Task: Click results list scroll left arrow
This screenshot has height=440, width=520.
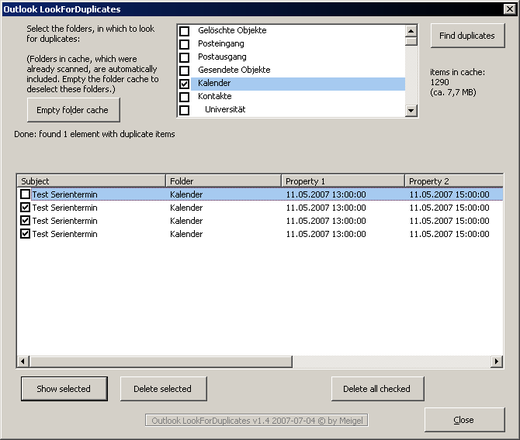Action: [x=23, y=361]
